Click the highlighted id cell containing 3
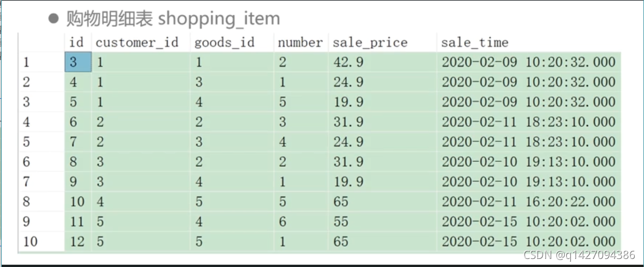Image resolution: width=644 pixels, height=267 pixels. pos(78,62)
